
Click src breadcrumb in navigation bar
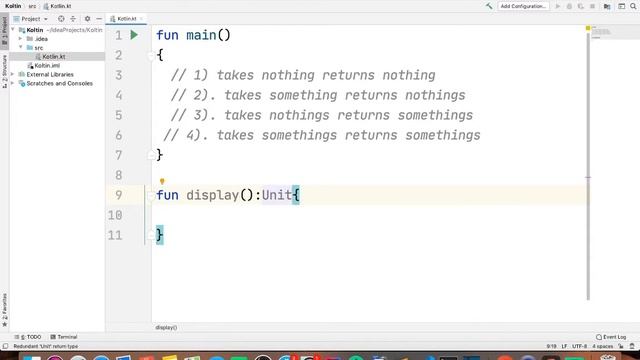32,6
